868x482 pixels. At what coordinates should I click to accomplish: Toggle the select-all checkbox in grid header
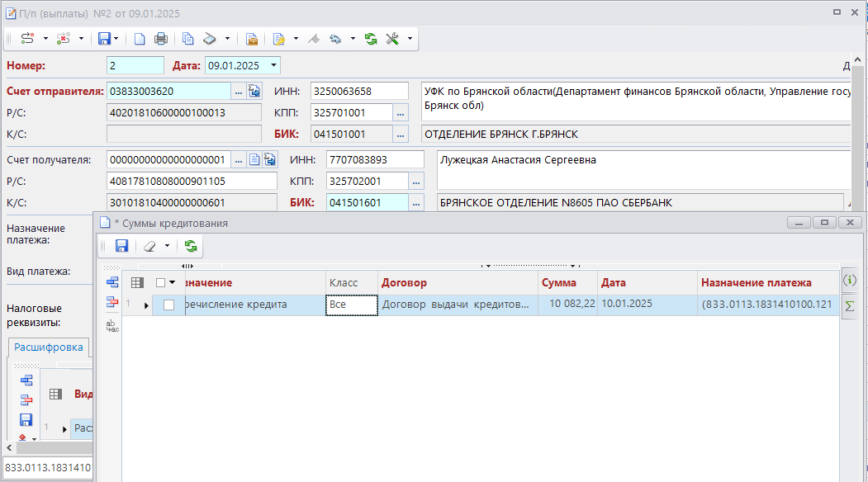(161, 283)
